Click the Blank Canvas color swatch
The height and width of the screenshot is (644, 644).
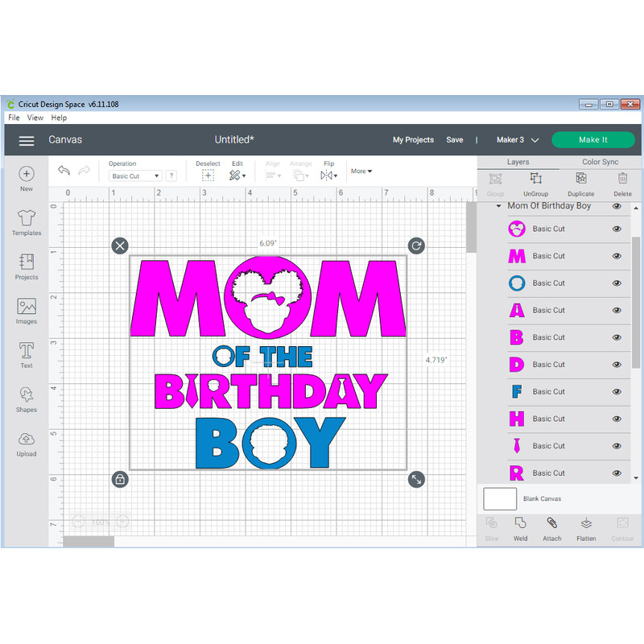point(499,499)
